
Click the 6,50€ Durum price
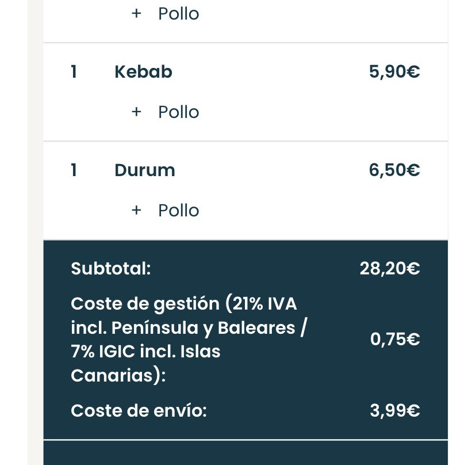click(394, 170)
